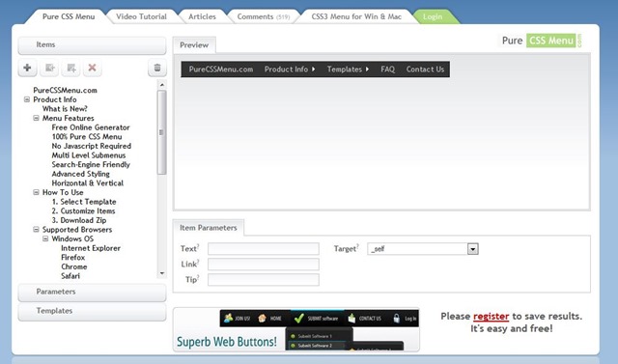The width and height of the screenshot is (618, 364).
Task: Click the tree scrollbar down arrow
Action: pyautogui.click(x=161, y=273)
